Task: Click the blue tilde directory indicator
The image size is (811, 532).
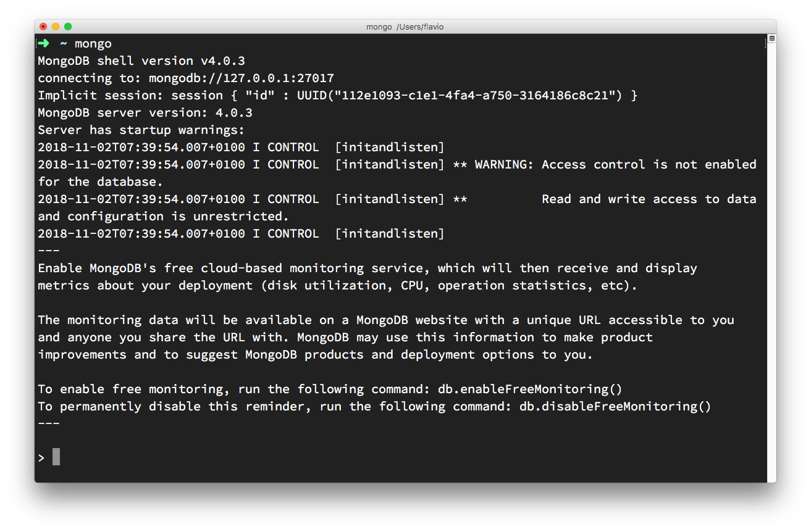Action: [63, 44]
